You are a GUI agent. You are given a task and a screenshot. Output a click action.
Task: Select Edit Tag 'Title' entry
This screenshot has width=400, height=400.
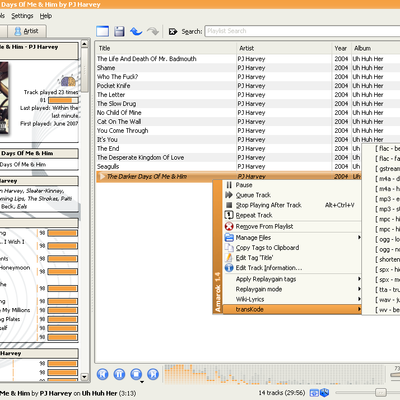292,258
